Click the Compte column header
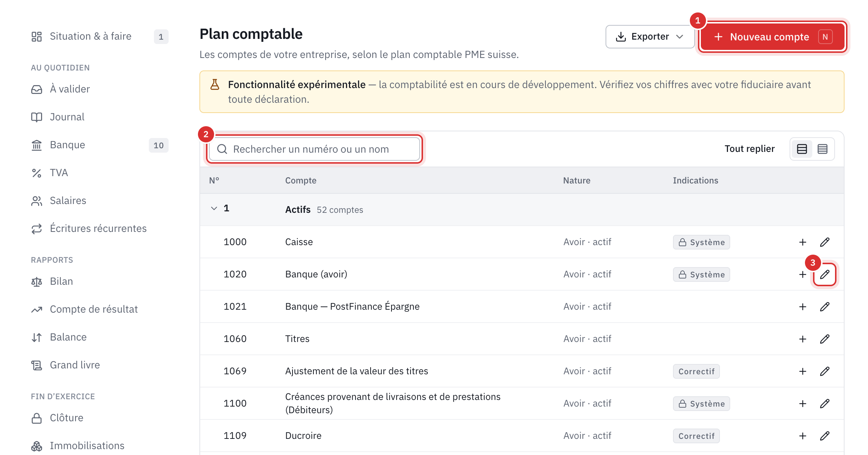The height and width of the screenshot is (455, 868). 301,181
